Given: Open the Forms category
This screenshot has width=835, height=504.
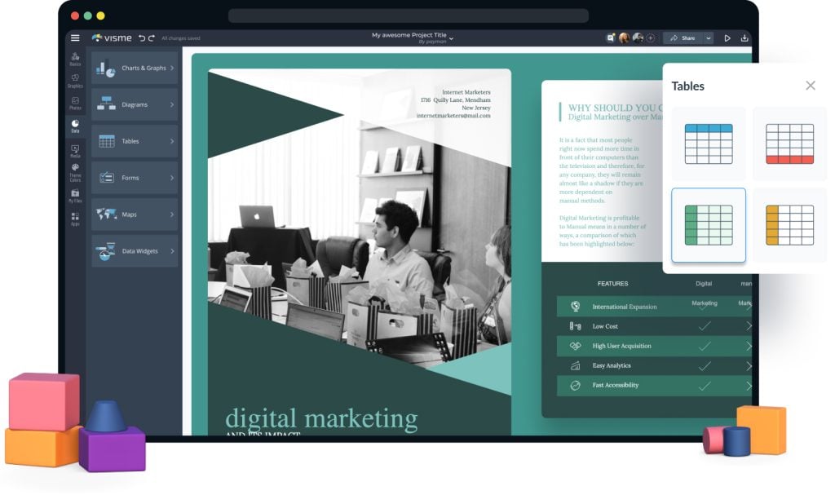Looking at the screenshot, I should pos(135,178).
